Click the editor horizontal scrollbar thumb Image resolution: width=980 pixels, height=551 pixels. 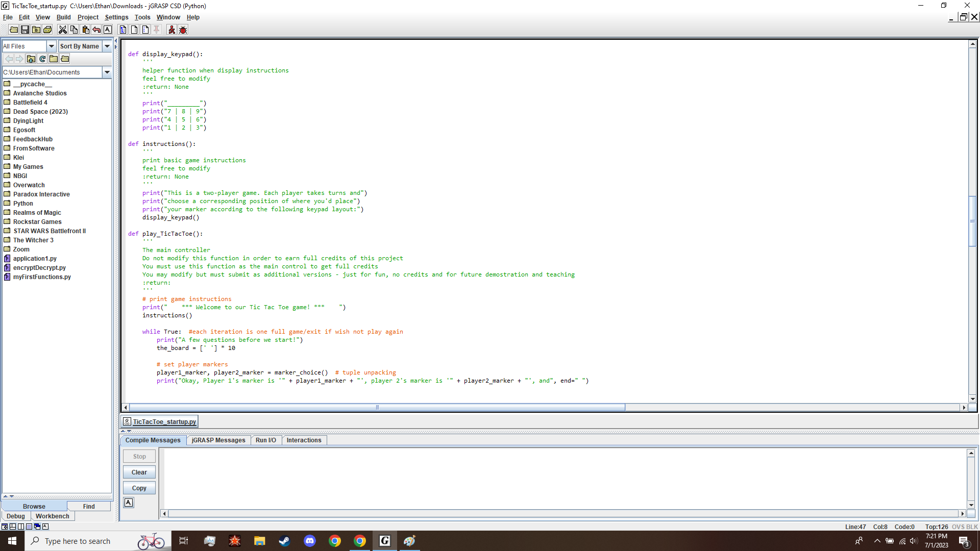(x=377, y=408)
